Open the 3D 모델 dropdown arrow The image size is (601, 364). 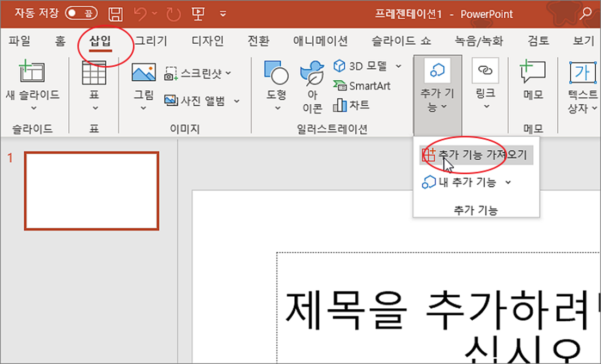point(398,66)
